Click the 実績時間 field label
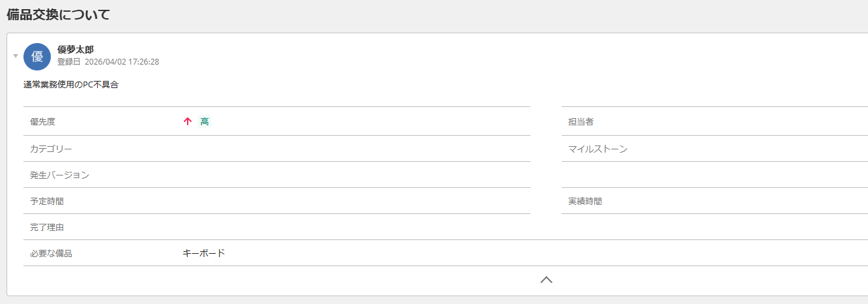The image size is (868, 304). tap(585, 201)
